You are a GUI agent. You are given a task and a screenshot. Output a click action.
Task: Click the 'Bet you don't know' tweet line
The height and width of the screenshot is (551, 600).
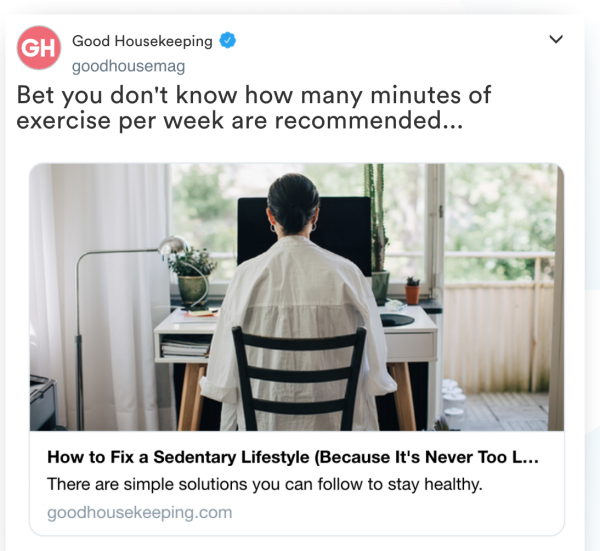click(x=254, y=95)
